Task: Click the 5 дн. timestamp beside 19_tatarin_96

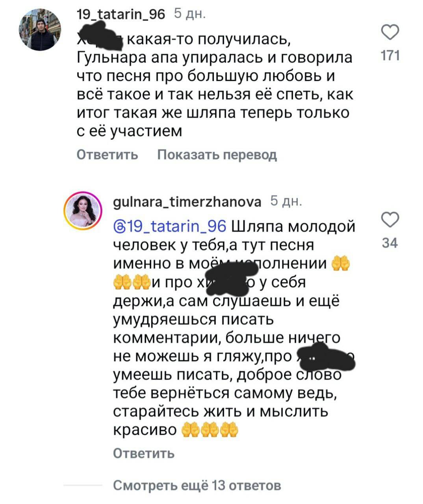Action: click(190, 14)
